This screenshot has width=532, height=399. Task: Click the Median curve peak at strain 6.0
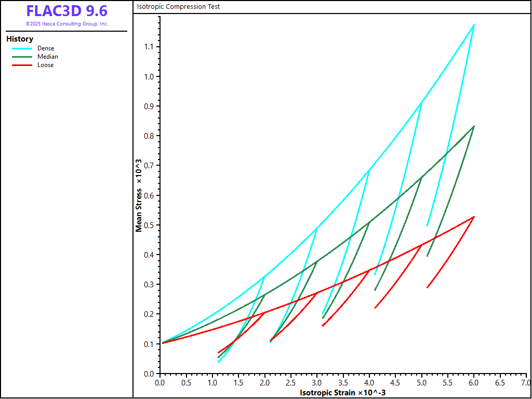[474, 126]
